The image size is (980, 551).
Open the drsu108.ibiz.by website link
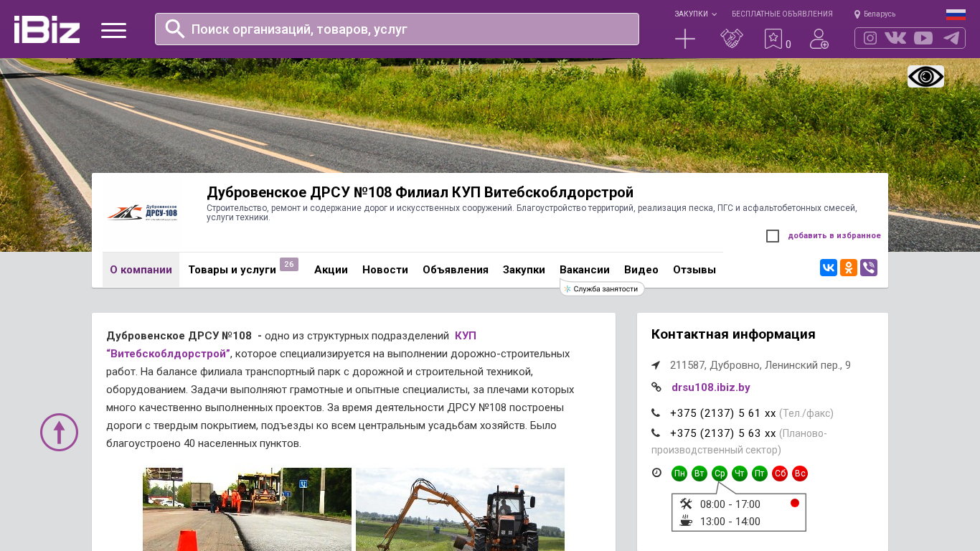(x=711, y=387)
